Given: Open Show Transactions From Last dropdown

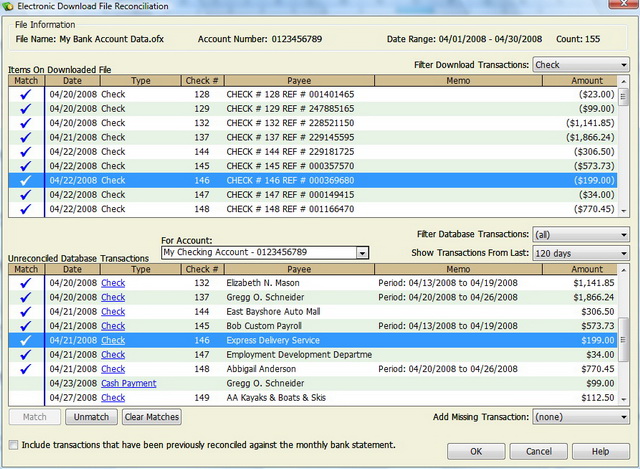Looking at the screenshot, I should coord(580,253).
